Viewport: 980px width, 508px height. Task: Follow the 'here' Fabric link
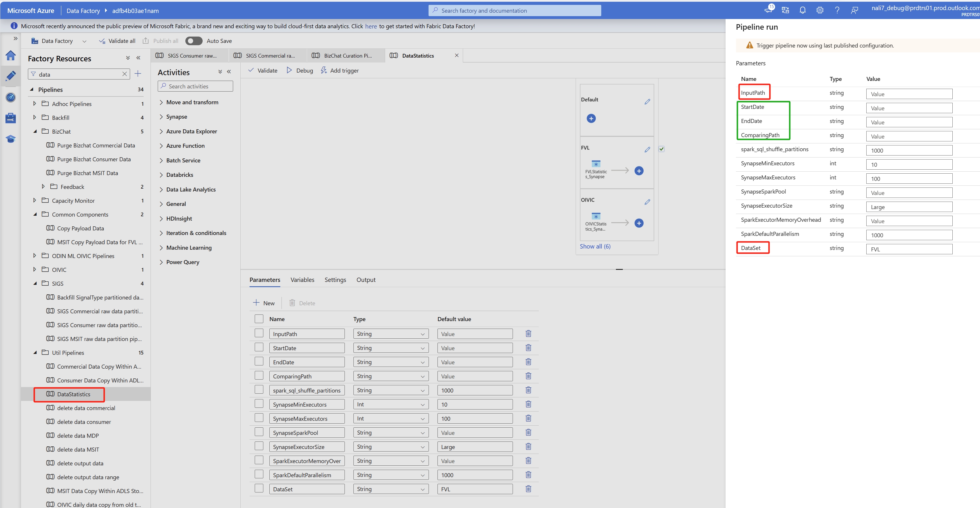click(371, 26)
